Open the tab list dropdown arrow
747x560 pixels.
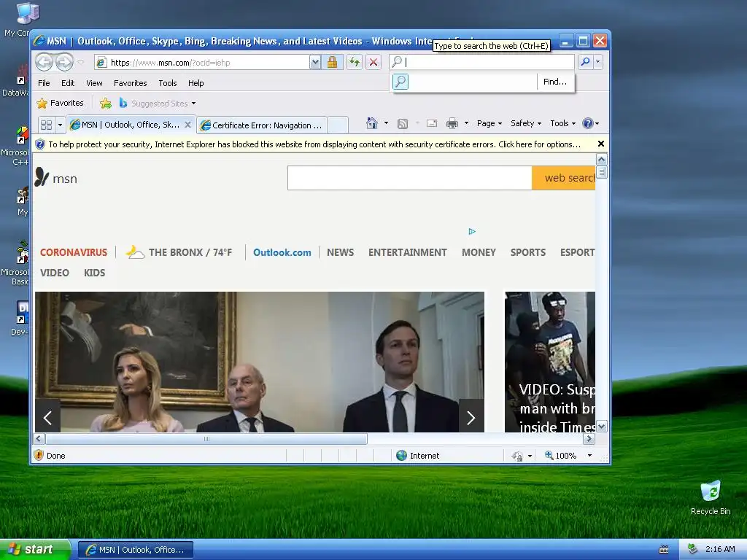[x=60, y=125]
